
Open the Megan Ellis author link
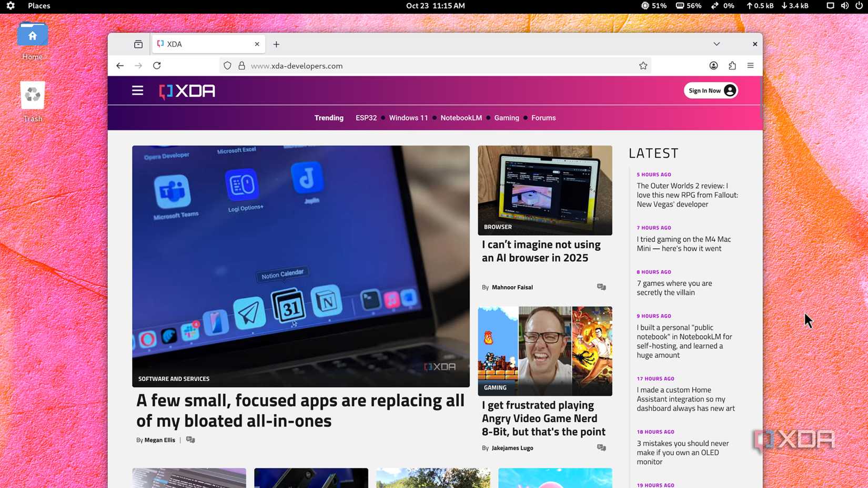[x=159, y=440]
